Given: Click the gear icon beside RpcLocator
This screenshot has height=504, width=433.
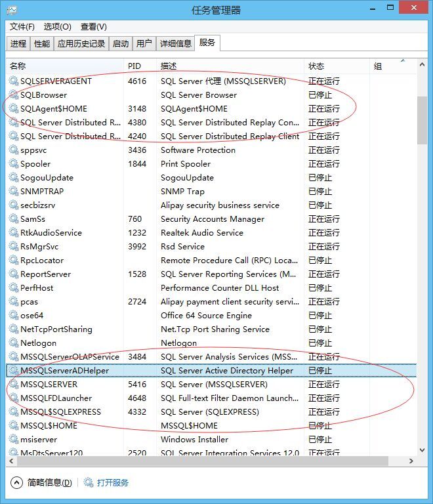Looking at the screenshot, I should point(14,261).
